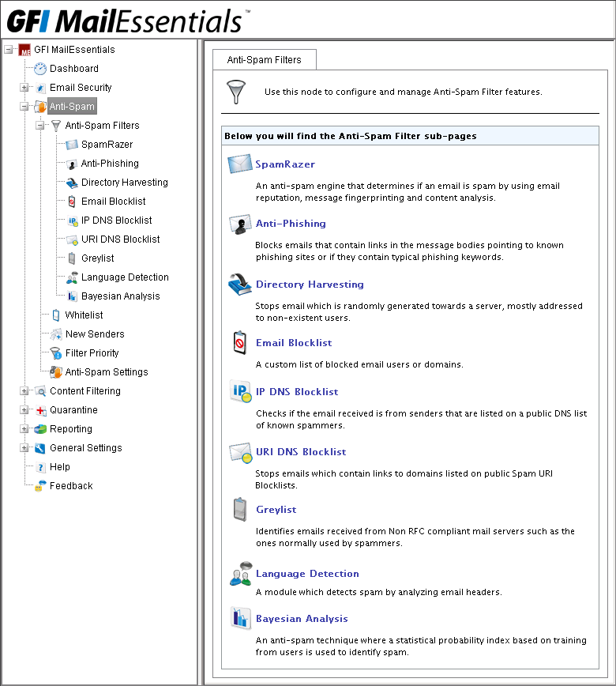Open the Bayesian Analysis link
616x686 pixels.
tap(302, 619)
